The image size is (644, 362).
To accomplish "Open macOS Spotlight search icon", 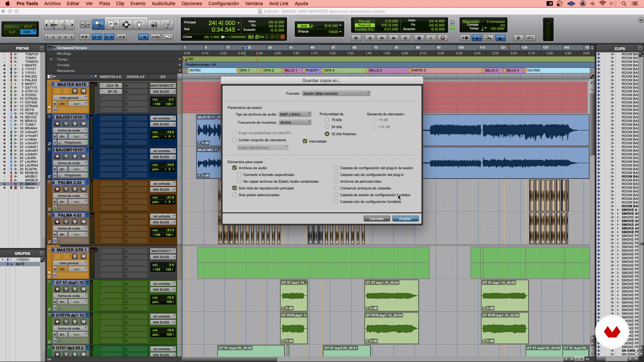I will [624, 4].
